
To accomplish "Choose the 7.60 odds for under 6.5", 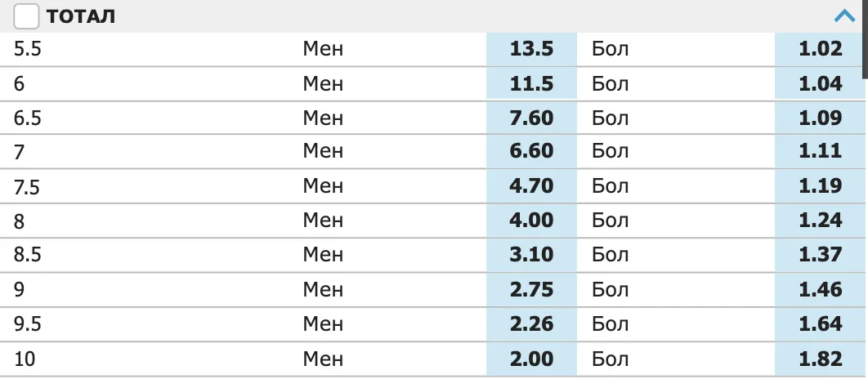I will [531, 118].
